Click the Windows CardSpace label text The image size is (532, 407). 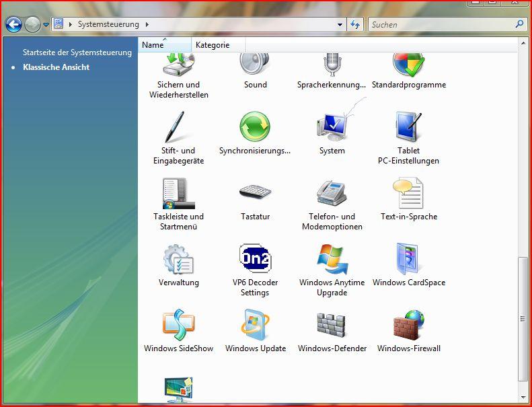pos(409,283)
